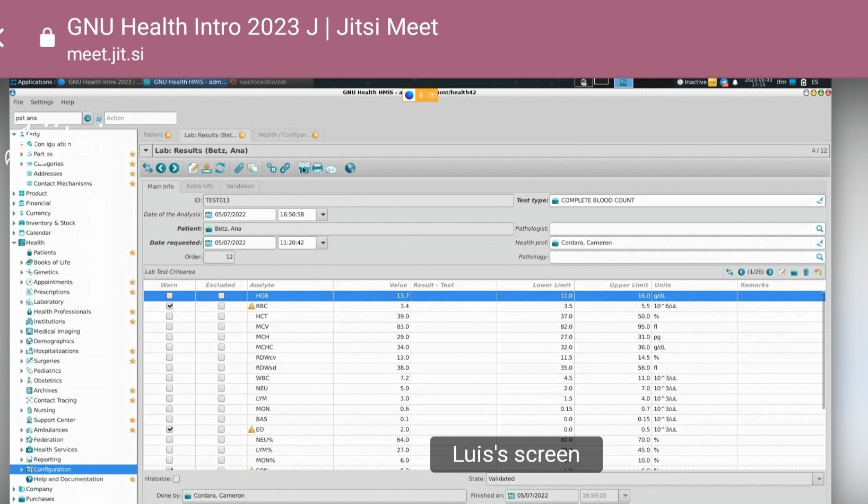868x504 pixels.
Task: Open Health Professionals in the sidebar
Action: [x=62, y=311]
